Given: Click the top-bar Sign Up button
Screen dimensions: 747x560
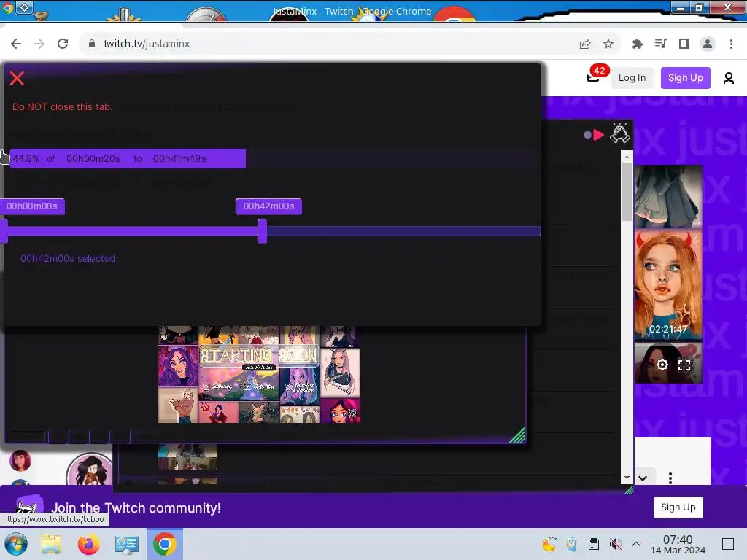Looking at the screenshot, I should (x=685, y=77).
